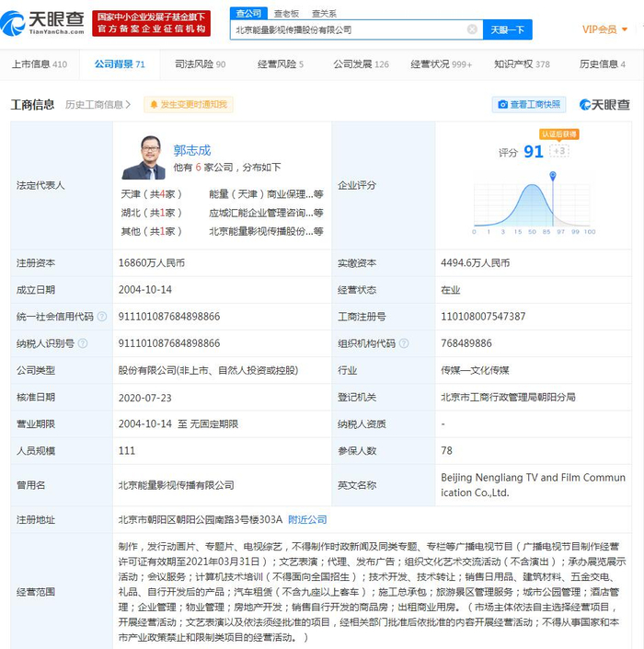This screenshot has height=649, width=644.
Task: Click the paid-in capital value 4494.6万人民币
Action: click(476, 263)
